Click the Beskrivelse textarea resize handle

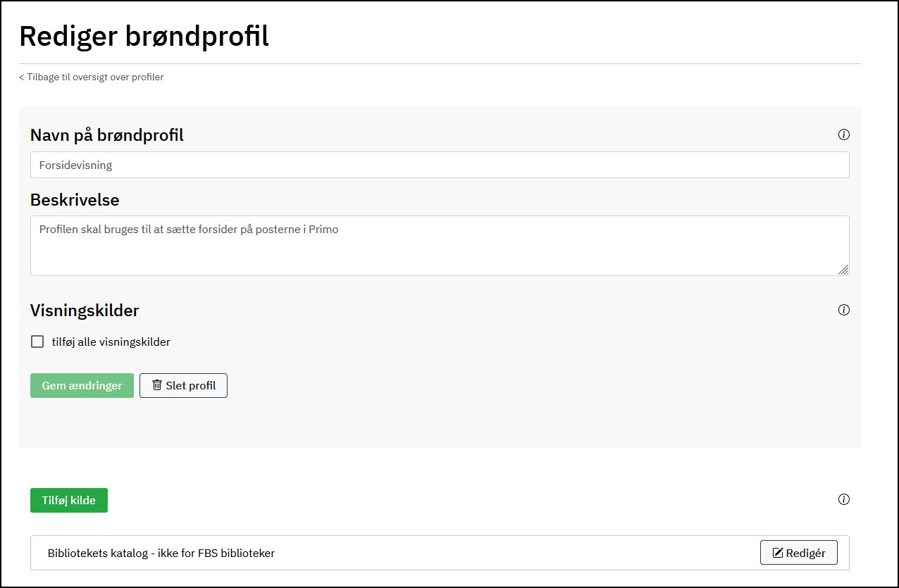(843, 270)
